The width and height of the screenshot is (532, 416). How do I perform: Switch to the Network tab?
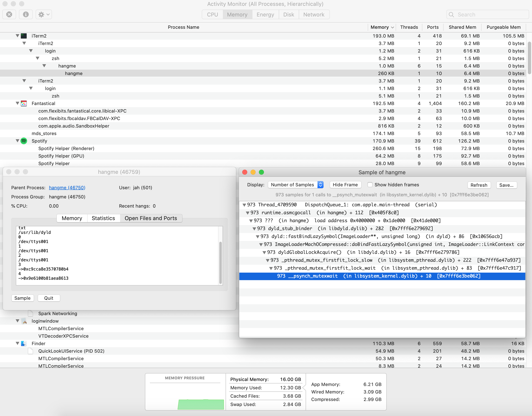coord(314,15)
